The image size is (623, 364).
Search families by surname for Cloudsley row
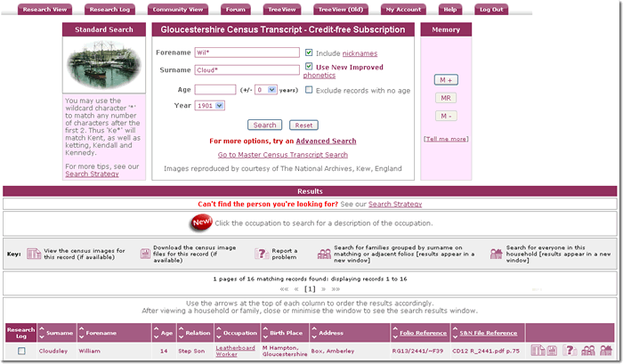[x=588, y=351]
